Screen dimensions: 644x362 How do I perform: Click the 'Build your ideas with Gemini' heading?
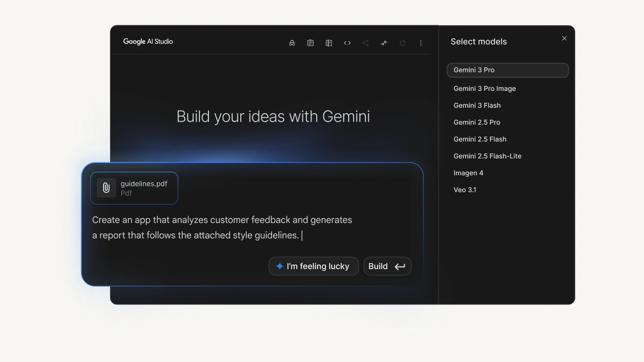[x=273, y=116]
